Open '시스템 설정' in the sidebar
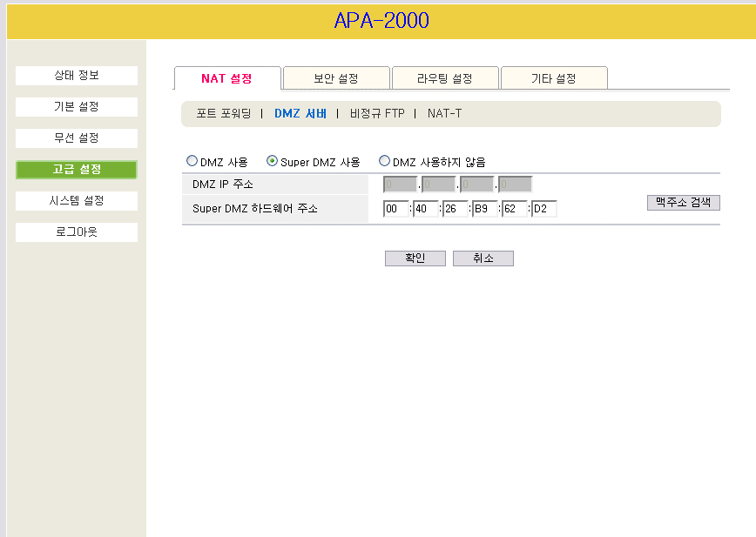Screen dimensions: 756x537 click(77, 201)
